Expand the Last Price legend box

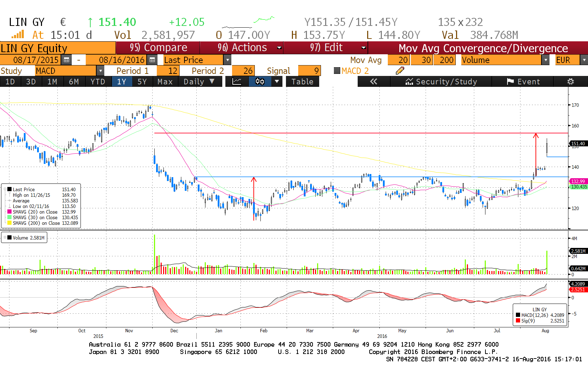click(x=5, y=189)
